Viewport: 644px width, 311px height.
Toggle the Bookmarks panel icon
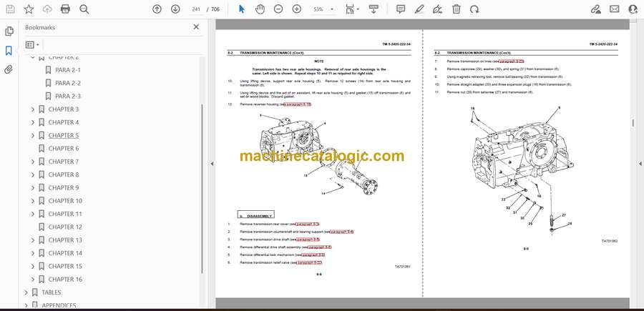click(x=9, y=51)
